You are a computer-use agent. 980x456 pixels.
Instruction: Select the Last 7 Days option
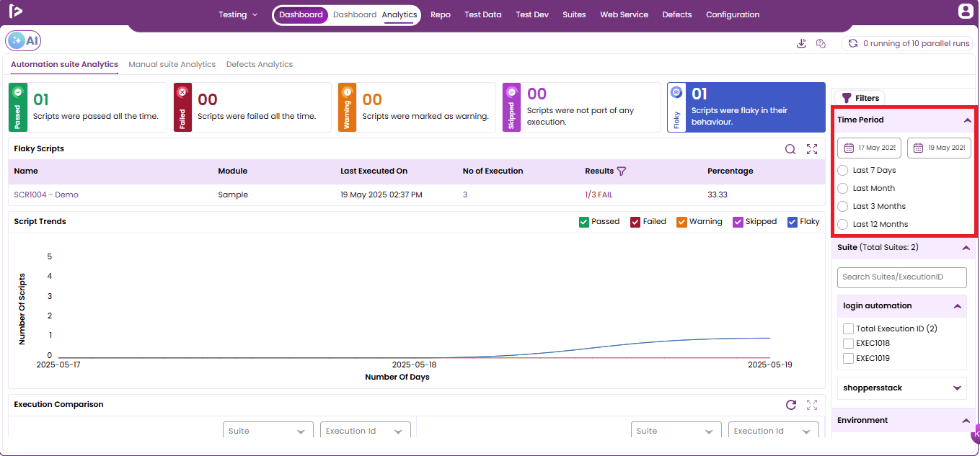[x=843, y=171]
